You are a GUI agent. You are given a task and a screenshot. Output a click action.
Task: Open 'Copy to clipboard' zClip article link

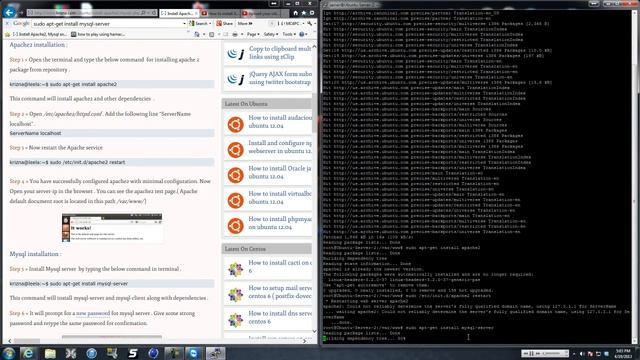(x=280, y=53)
